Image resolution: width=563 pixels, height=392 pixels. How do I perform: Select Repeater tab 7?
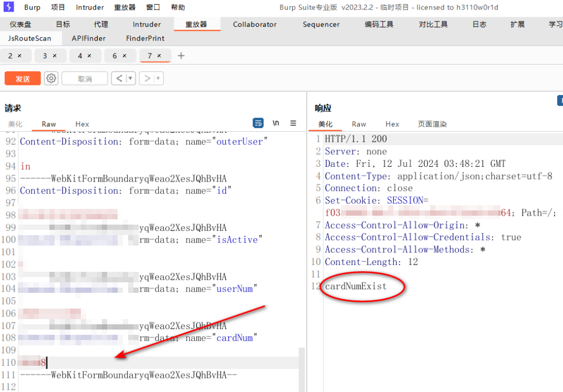(150, 56)
